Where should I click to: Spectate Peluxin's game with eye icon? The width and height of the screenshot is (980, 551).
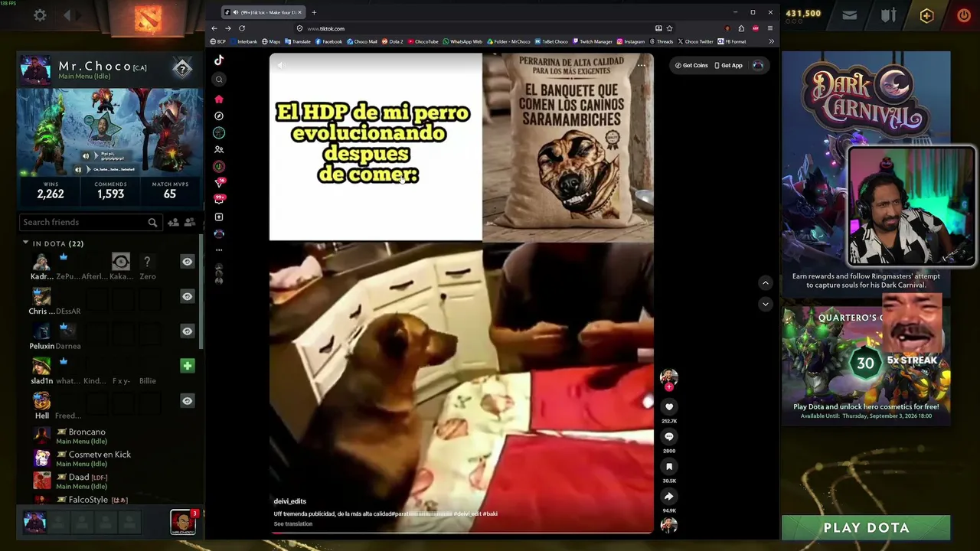tap(187, 331)
